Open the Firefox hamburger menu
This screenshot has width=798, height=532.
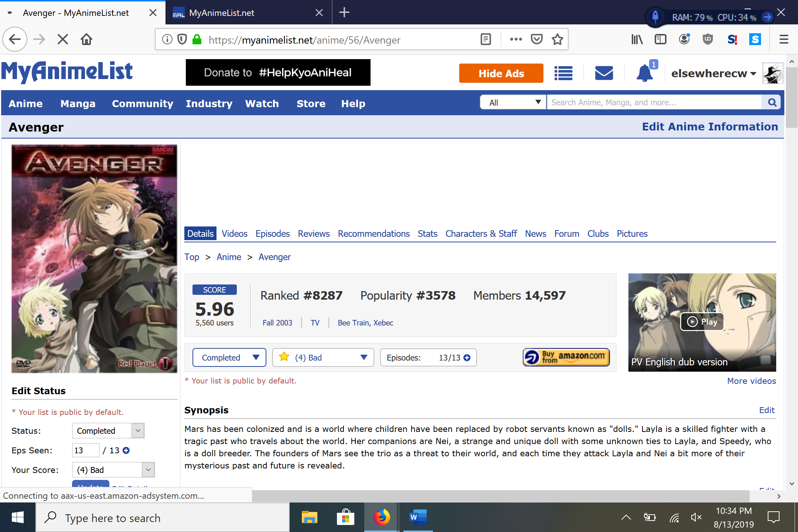click(784, 39)
